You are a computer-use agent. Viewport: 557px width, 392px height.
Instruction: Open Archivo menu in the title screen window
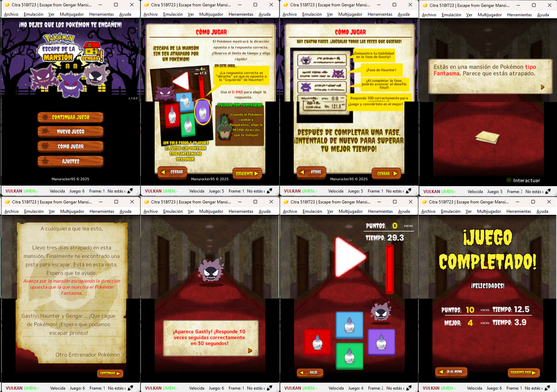(11, 14)
